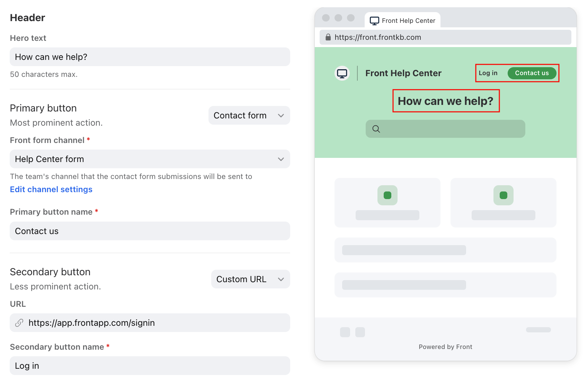Click the search bar in preview
The width and height of the screenshot is (588, 385).
445,129
